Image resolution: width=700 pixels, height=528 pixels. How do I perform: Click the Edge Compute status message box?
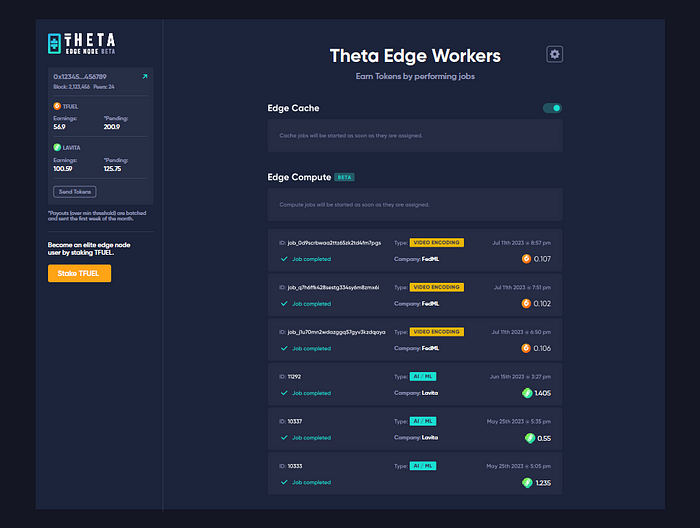tap(415, 204)
